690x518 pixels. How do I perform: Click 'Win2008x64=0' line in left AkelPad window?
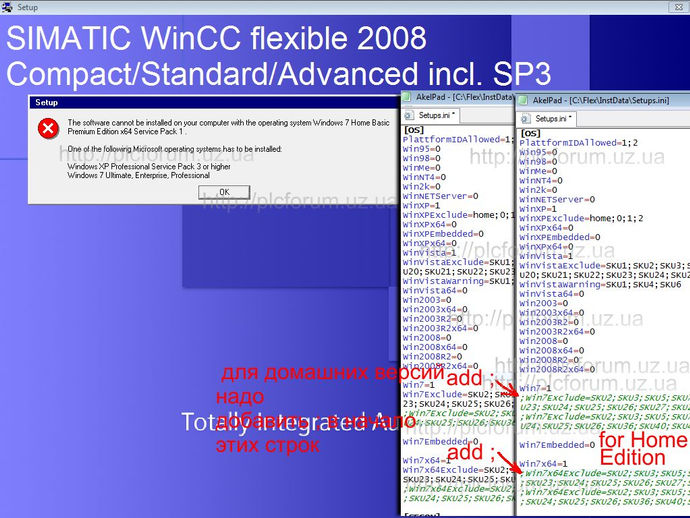435,348
